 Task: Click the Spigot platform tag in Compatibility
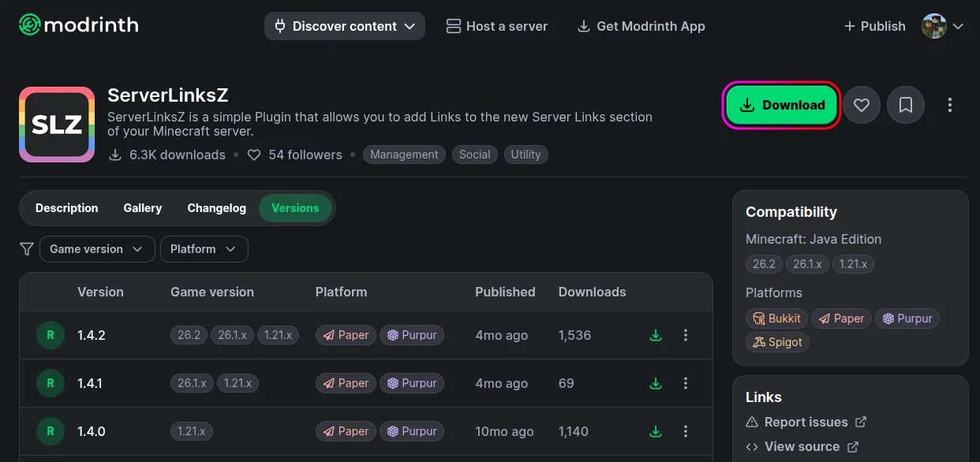click(777, 342)
